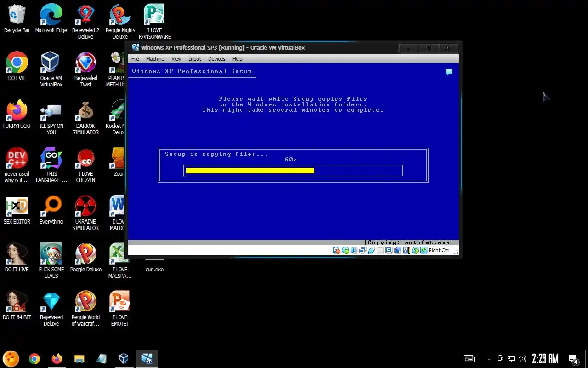Open the View menu in VirtualBox
The height and width of the screenshot is (368, 588).
(x=177, y=59)
